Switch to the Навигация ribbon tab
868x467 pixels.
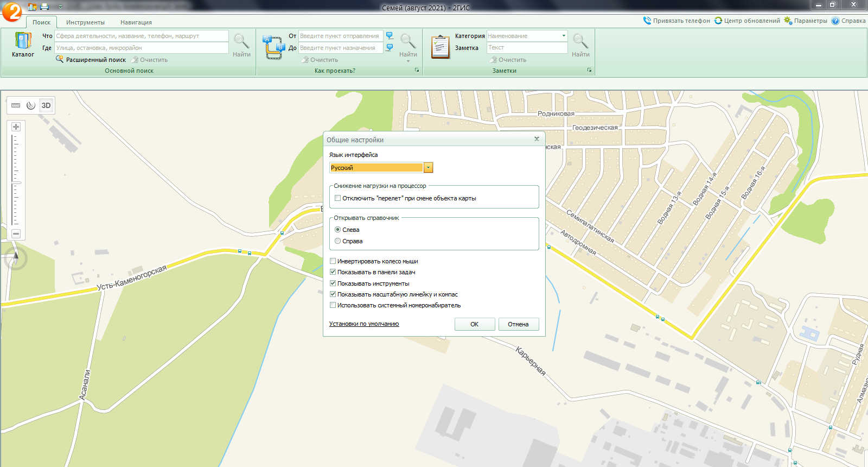click(136, 22)
